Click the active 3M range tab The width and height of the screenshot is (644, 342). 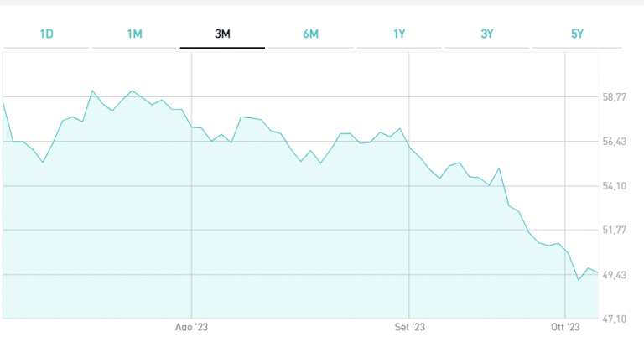222,34
